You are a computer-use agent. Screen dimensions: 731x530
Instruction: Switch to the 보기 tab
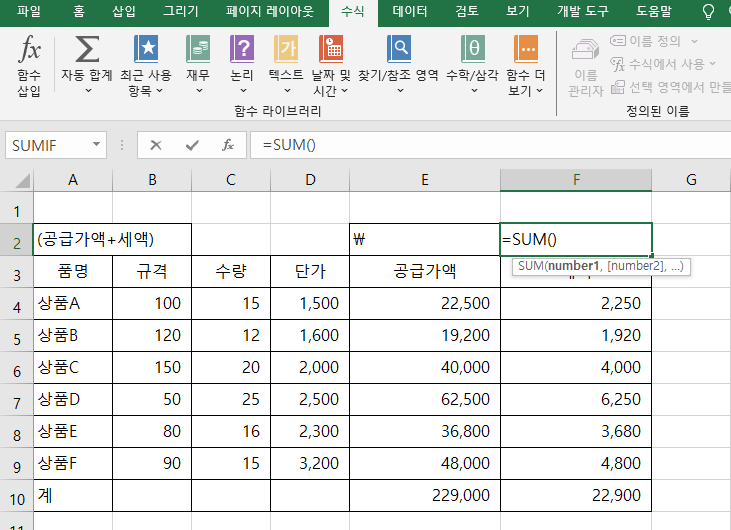[517, 11]
